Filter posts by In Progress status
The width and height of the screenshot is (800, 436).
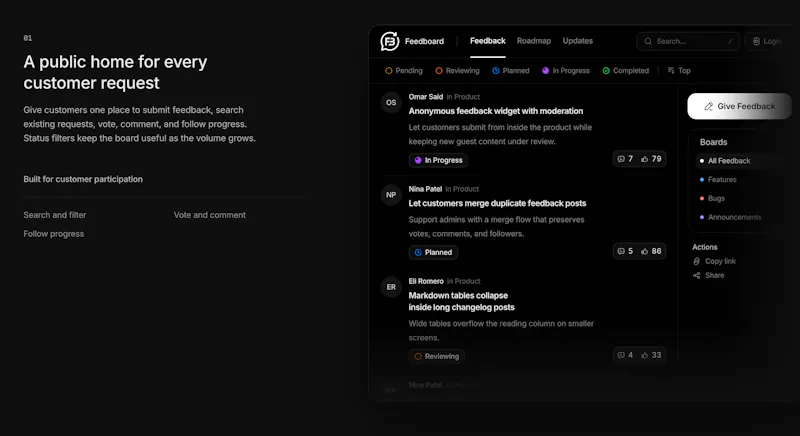pyautogui.click(x=566, y=70)
